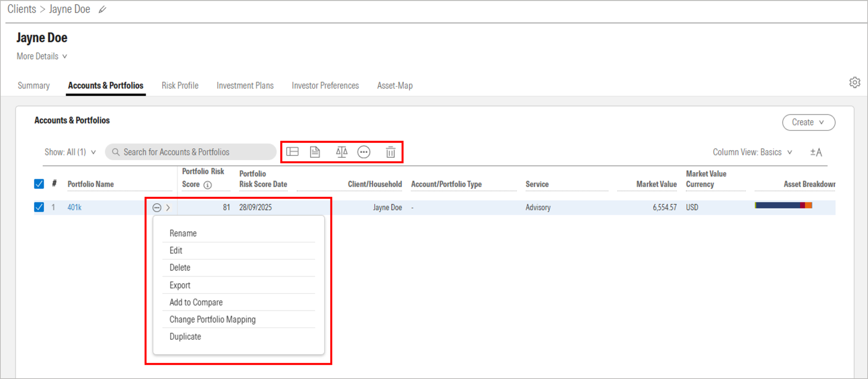The width and height of the screenshot is (868, 379).
Task: Click the info icon next to Portfolio Risk Score
Action: 208,185
